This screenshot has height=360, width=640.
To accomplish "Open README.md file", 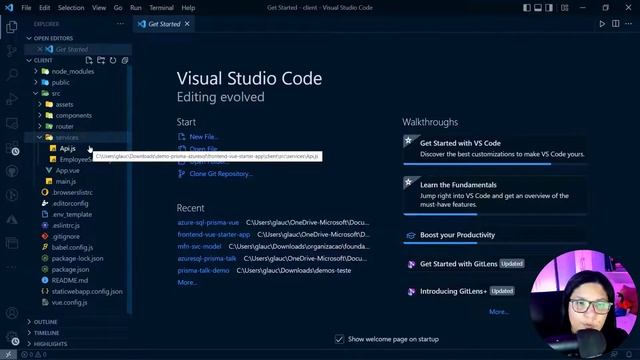I will pyautogui.click(x=70, y=280).
